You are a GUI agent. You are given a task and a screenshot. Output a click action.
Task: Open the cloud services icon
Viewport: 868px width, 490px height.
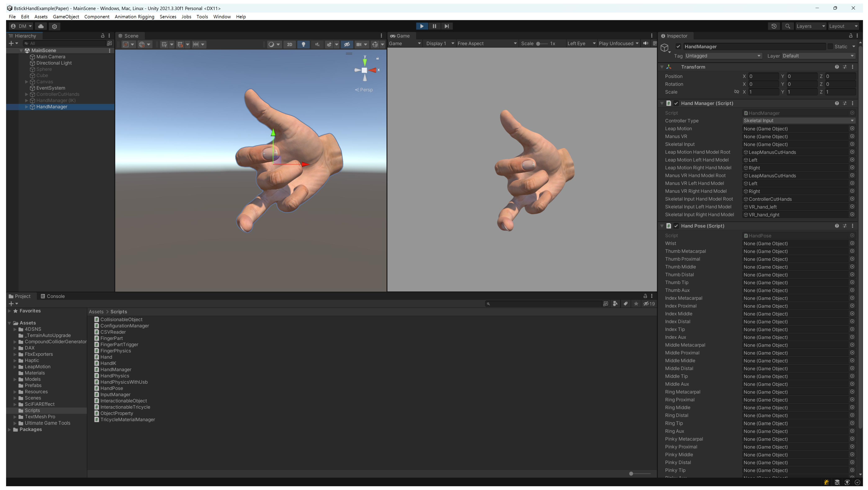[41, 26]
